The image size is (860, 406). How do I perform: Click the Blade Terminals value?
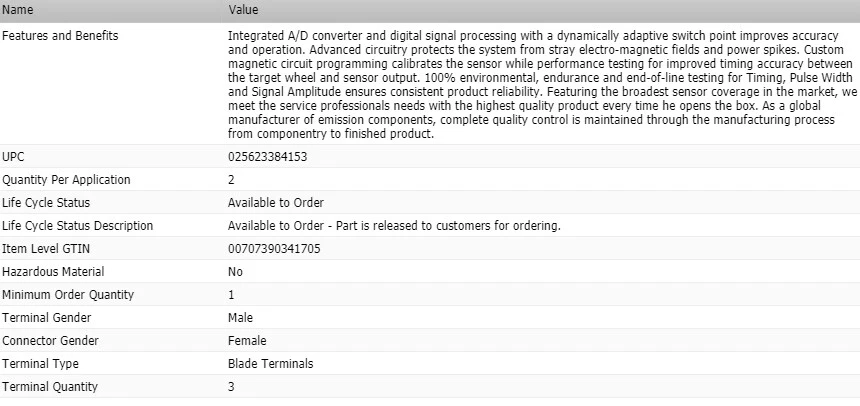click(x=270, y=364)
